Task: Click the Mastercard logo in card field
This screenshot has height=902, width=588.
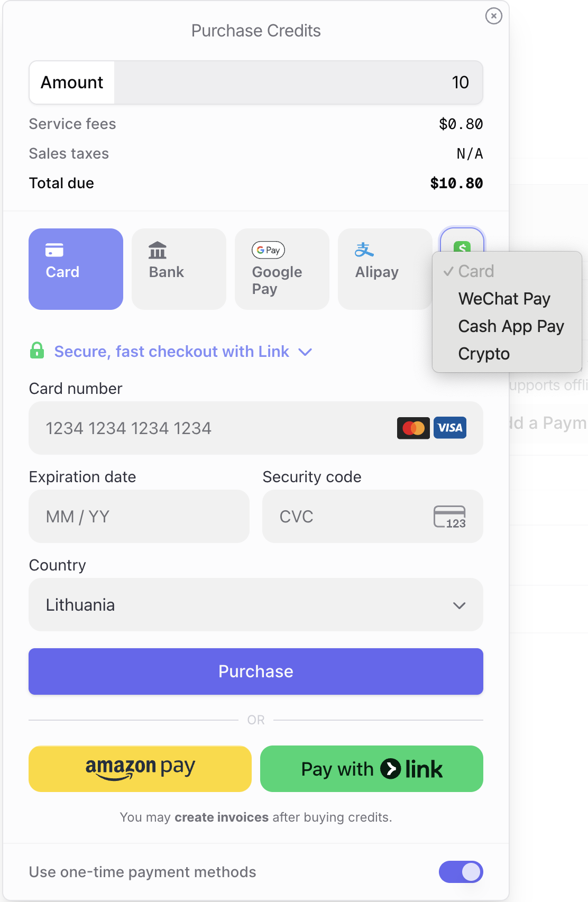Action: coord(413,428)
